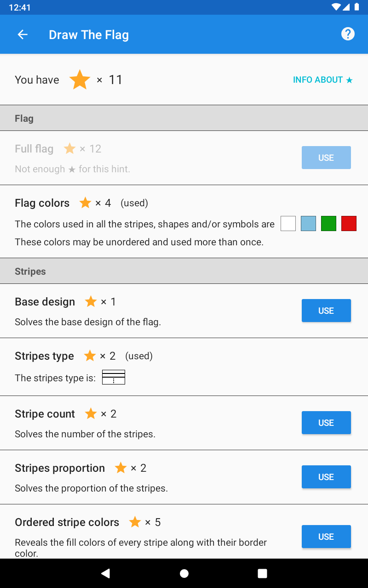
Task: Tap the star icon beside Stripe count
Action: point(91,413)
